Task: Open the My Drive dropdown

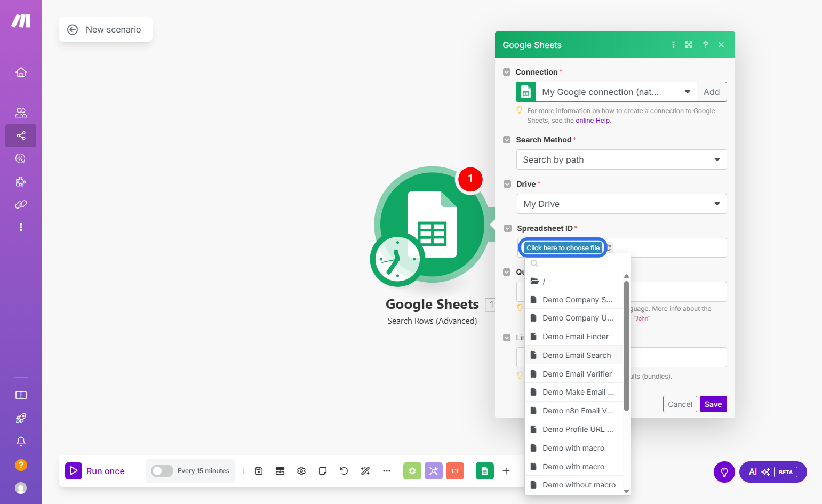Action: (x=621, y=204)
